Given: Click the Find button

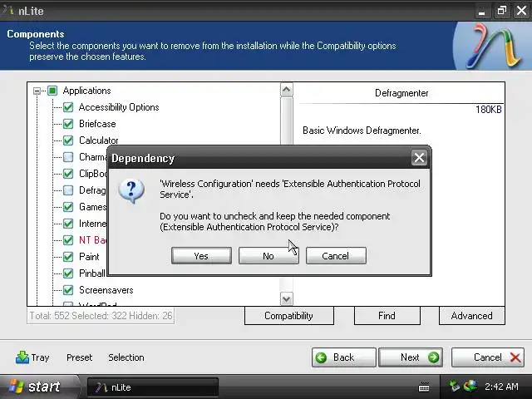Looking at the screenshot, I should click(x=387, y=316).
